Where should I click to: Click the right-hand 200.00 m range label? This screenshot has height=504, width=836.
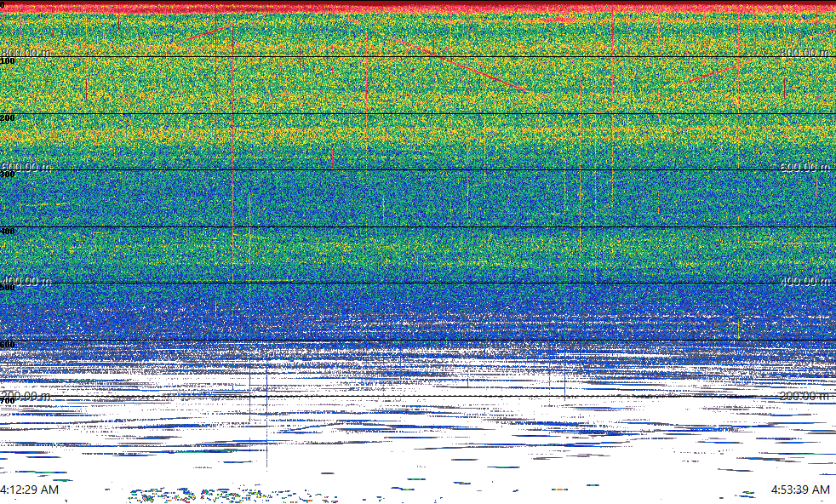point(805,395)
